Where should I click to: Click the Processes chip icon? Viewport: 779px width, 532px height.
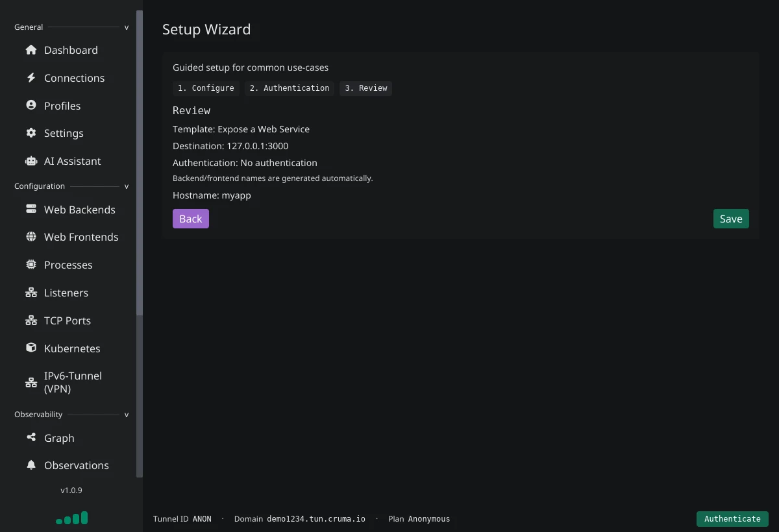(x=31, y=265)
